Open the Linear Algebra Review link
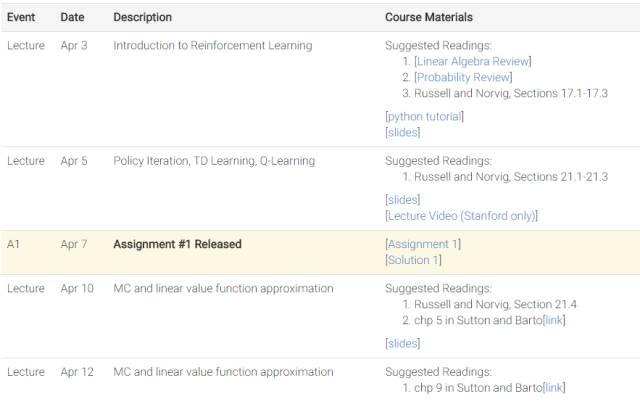The width and height of the screenshot is (640, 404). click(473, 61)
